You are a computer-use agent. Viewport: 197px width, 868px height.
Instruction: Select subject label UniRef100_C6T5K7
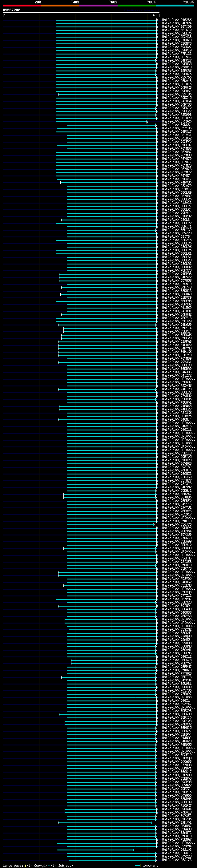tap(176, 57)
